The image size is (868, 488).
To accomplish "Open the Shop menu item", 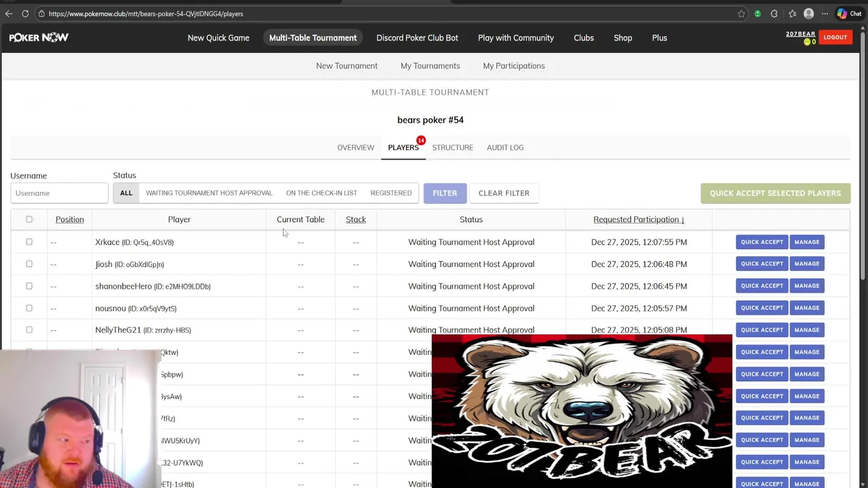I will [623, 38].
